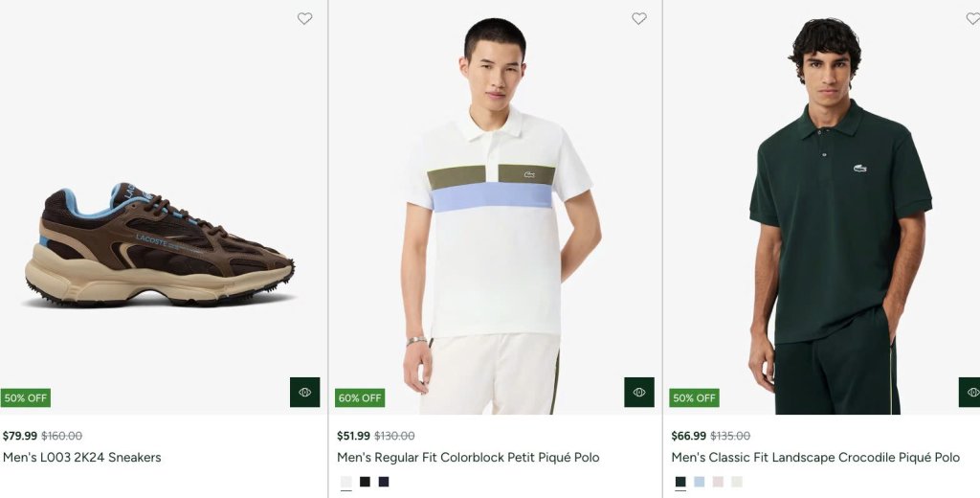
Task: Choose light blue swatch for Classic Fit Polo
Action: tap(700, 482)
